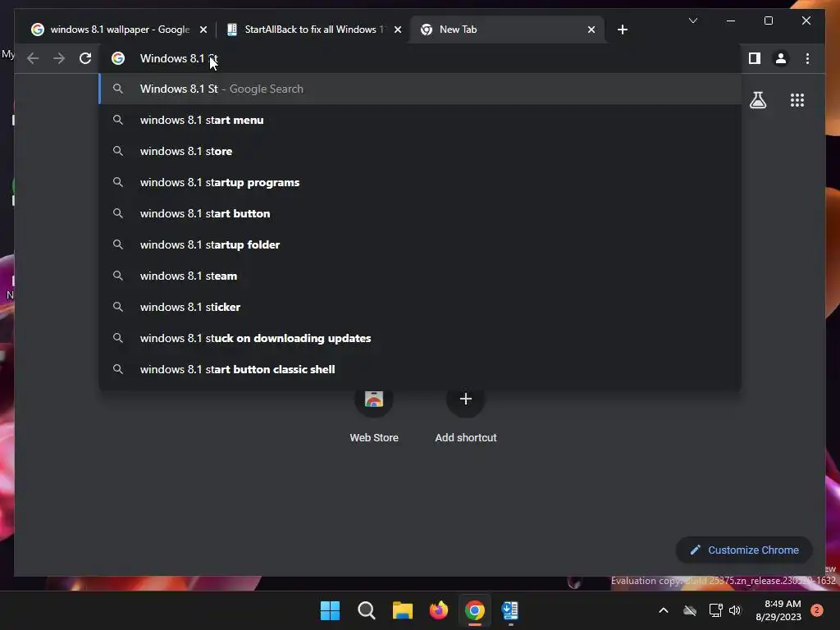The height and width of the screenshot is (630, 840).
Task: Close the StartAllBack tab
Action: point(398,30)
